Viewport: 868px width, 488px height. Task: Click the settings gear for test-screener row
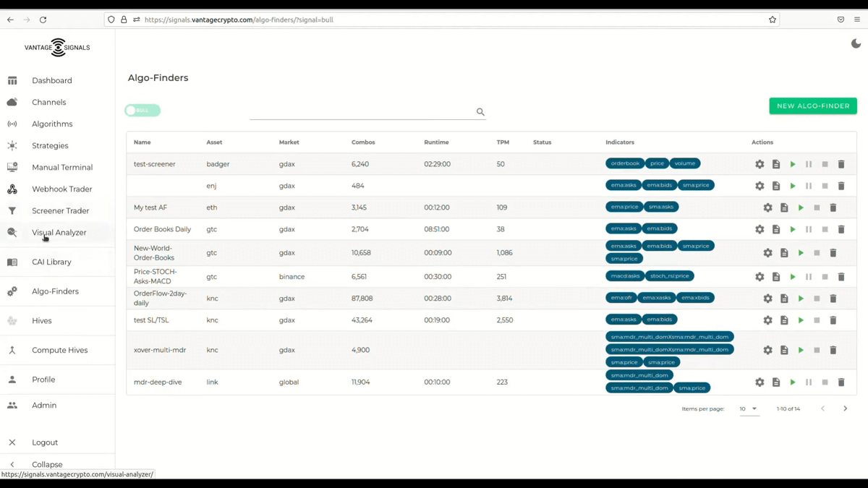click(759, 164)
